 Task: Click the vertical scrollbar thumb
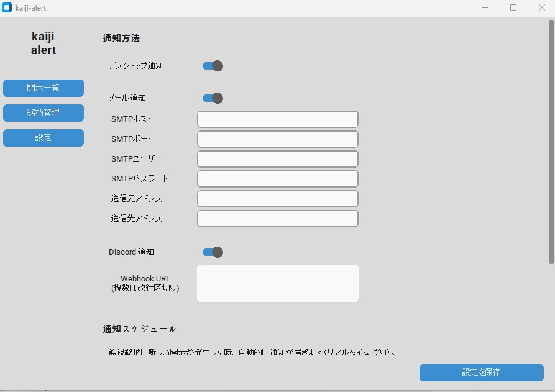coord(551,142)
